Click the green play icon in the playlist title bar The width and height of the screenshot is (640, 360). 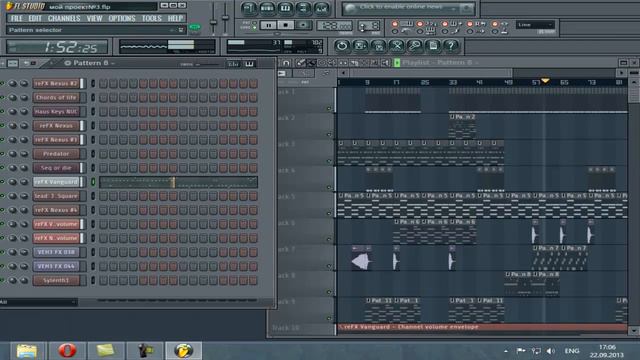pos(397,63)
